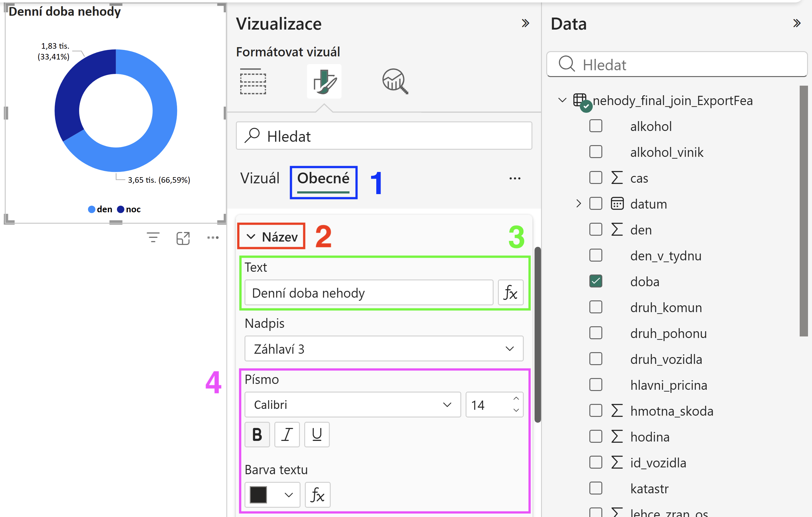Select the Format visual paintbrush icon
The height and width of the screenshot is (517, 812).
pos(324,81)
